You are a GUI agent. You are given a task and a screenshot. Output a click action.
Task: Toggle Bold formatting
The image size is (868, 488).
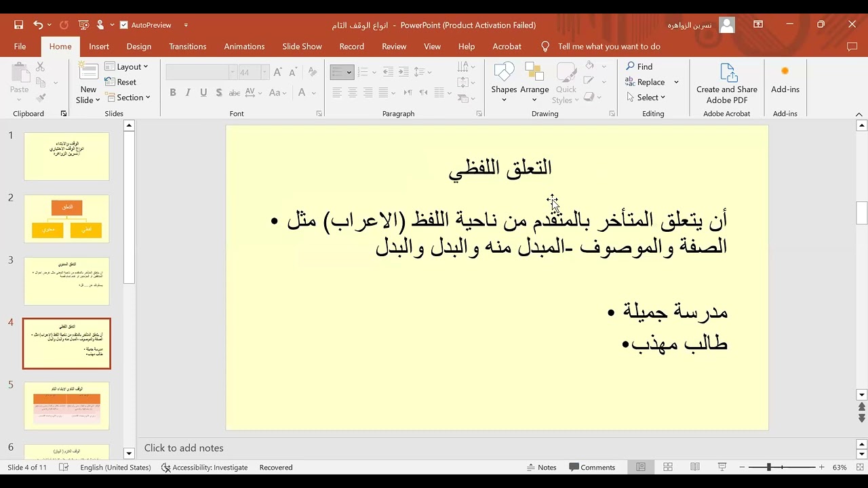173,93
